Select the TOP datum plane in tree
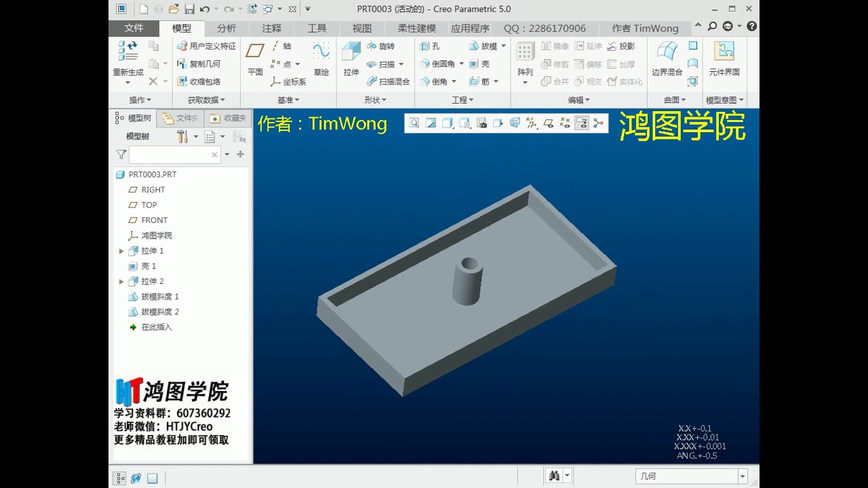Viewport: 868px width, 488px height. 149,205
